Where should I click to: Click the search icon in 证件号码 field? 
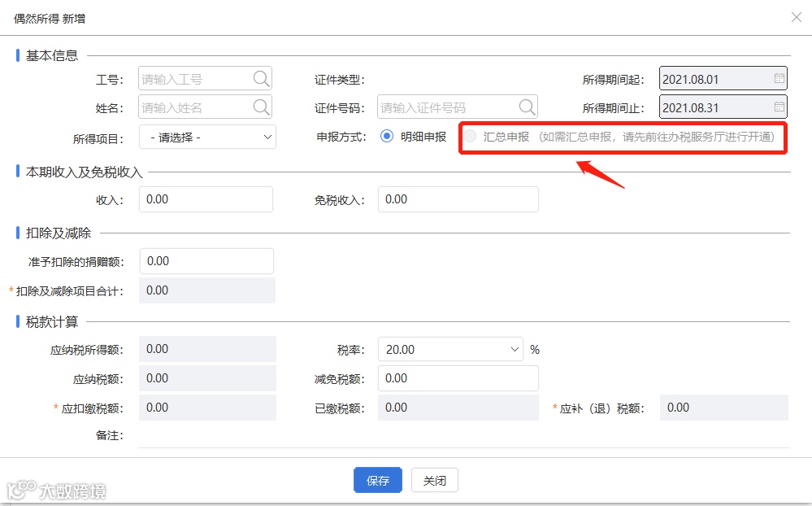tap(528, 107)
